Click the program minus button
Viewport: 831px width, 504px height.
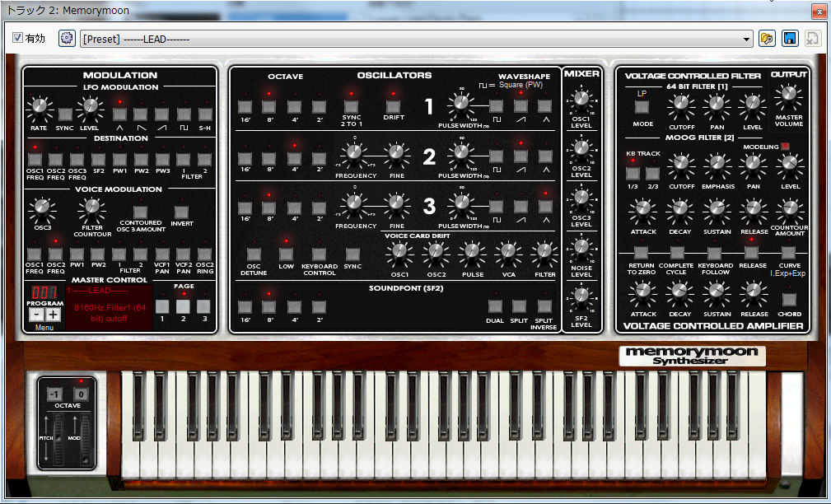(x=36, y=315)
